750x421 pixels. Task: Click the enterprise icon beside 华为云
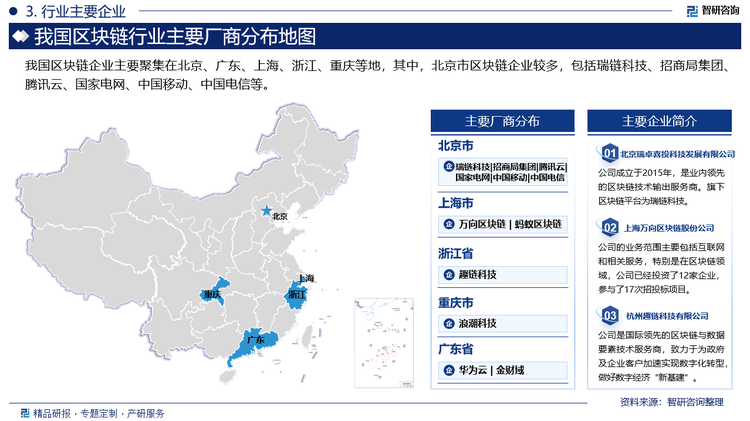tap(449, 370)
